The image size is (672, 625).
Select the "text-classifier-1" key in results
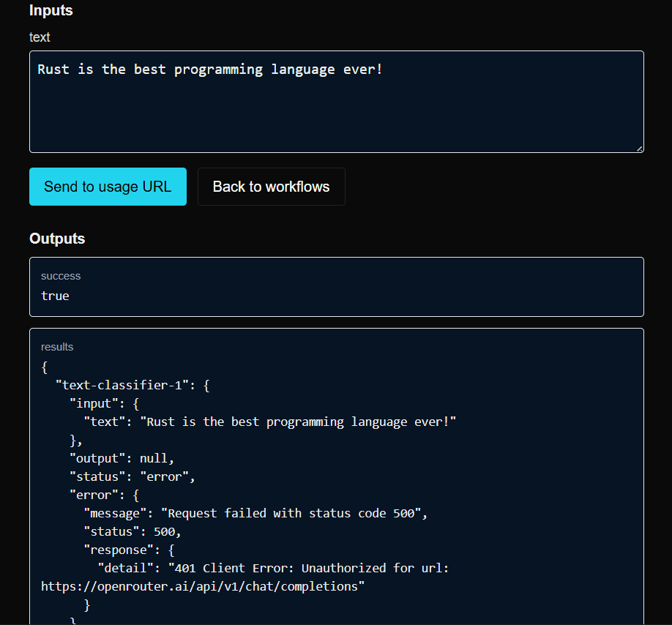(122, 385)
